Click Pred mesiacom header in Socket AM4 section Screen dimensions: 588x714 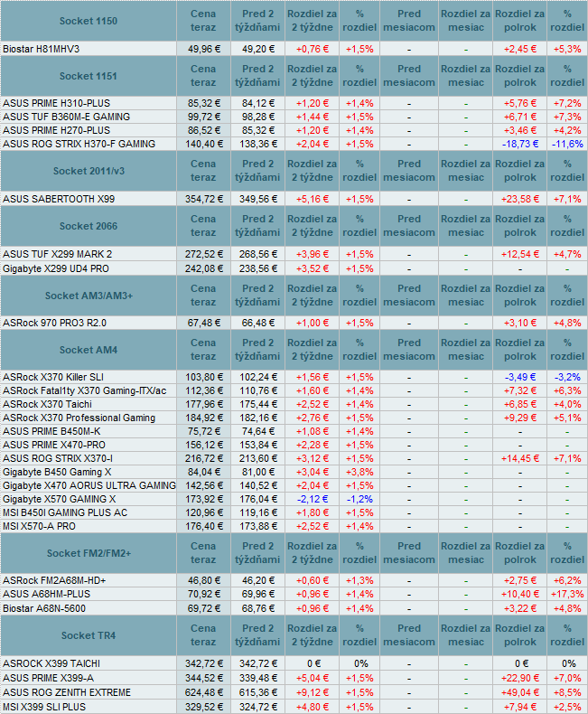(409, 350)
